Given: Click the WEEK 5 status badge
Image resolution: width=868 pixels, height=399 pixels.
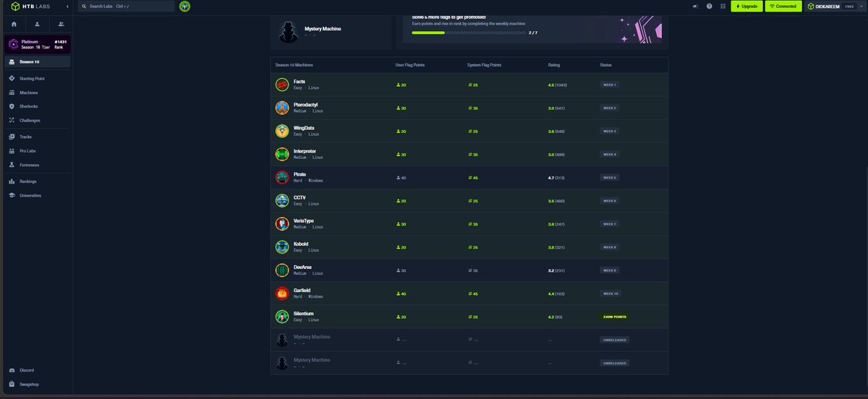Looking at the screenshot, I should pos(610,177).
